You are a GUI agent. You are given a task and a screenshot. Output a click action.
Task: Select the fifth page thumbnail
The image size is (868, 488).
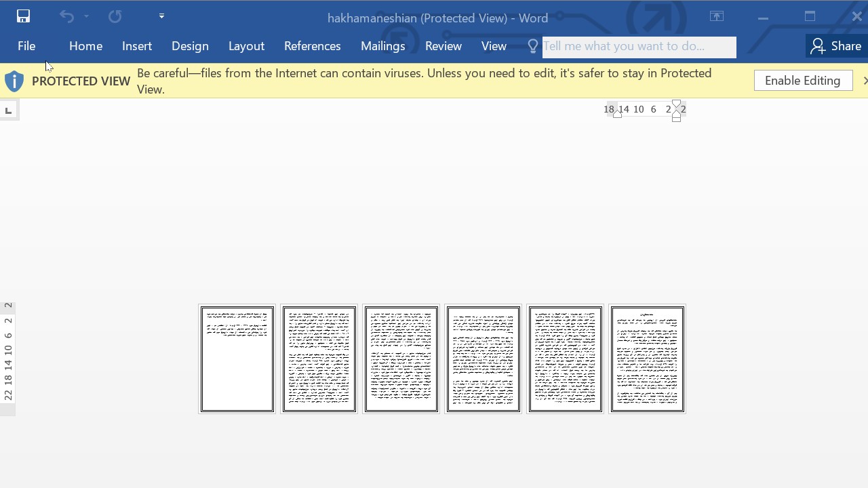coord(566,359)
